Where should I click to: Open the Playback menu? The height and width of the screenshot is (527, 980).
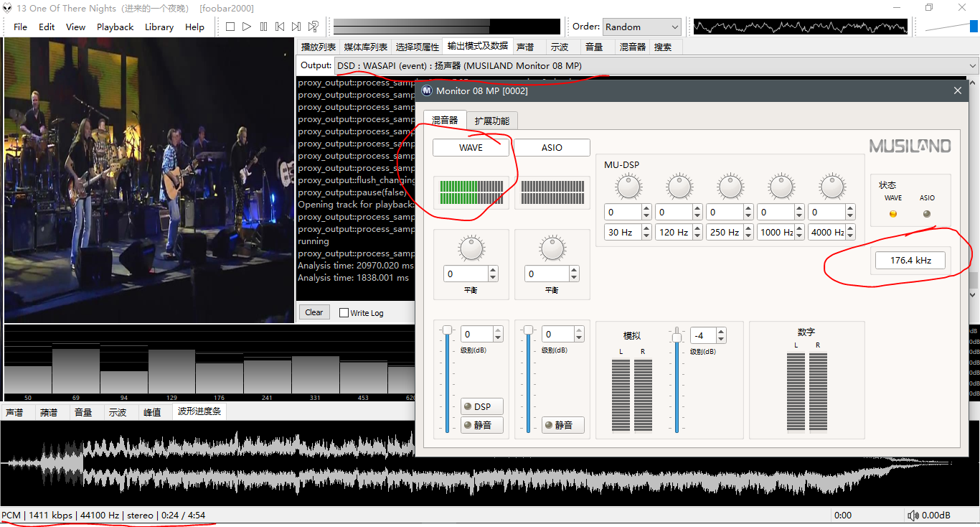(x=115, y=27)
